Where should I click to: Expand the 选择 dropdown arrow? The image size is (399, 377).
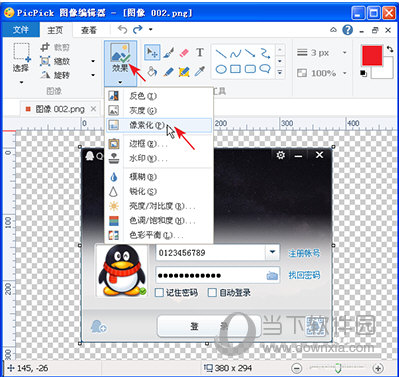(x=22, y=82)
